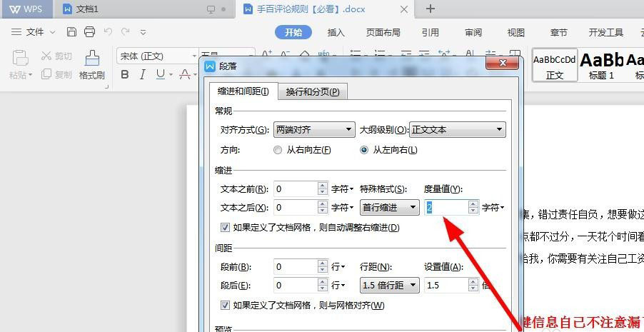Open a new tab with plus icon
The width and height of the screenshot is (644, 332).
click(x=430, y=9)
